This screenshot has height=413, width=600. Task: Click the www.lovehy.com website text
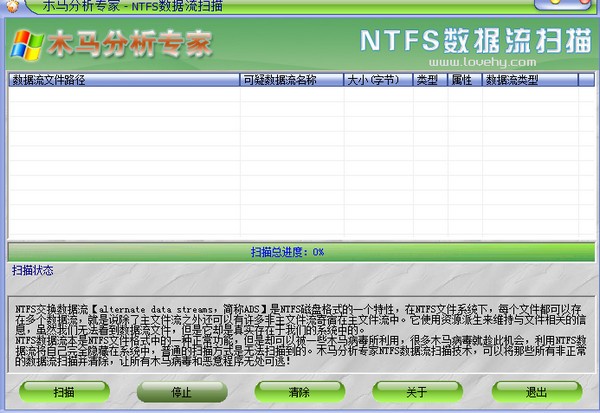482,62
